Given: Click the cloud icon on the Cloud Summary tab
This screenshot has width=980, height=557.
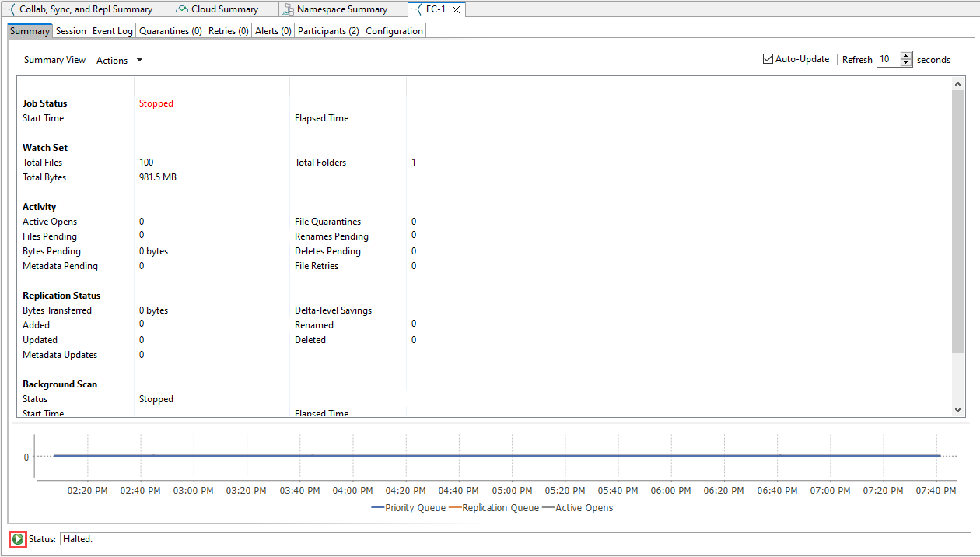Looking at the screenshot, I should tap(182, 9).
